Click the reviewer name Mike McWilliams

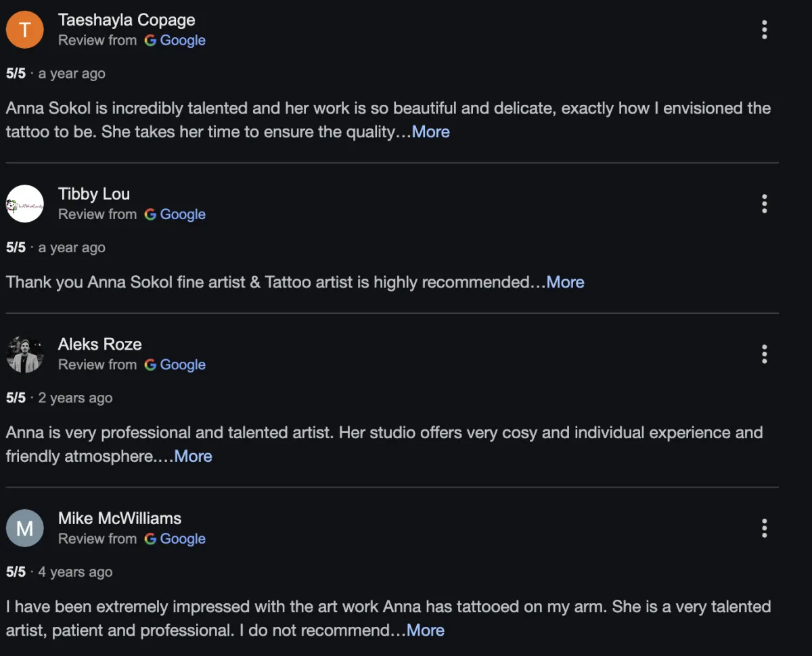[120, 518]
